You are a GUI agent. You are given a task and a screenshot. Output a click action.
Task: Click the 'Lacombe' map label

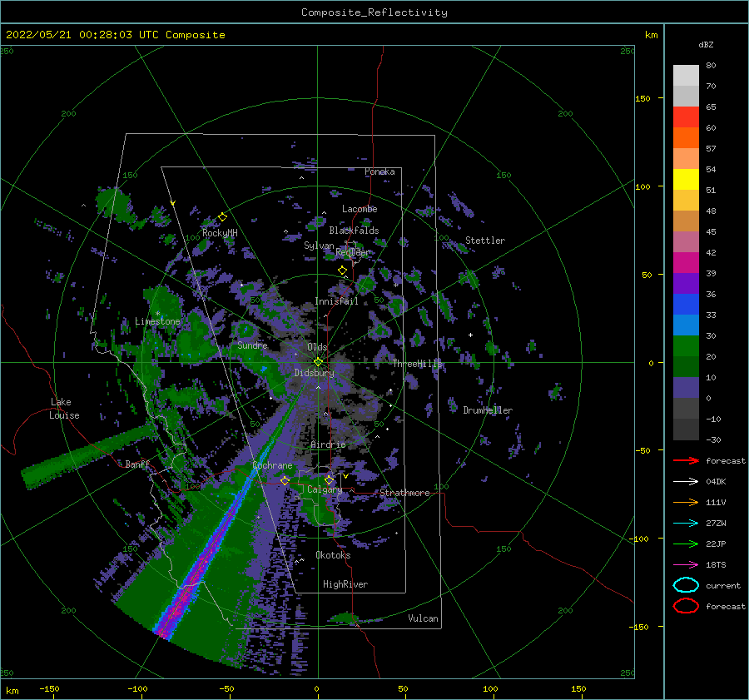[360, 209]
